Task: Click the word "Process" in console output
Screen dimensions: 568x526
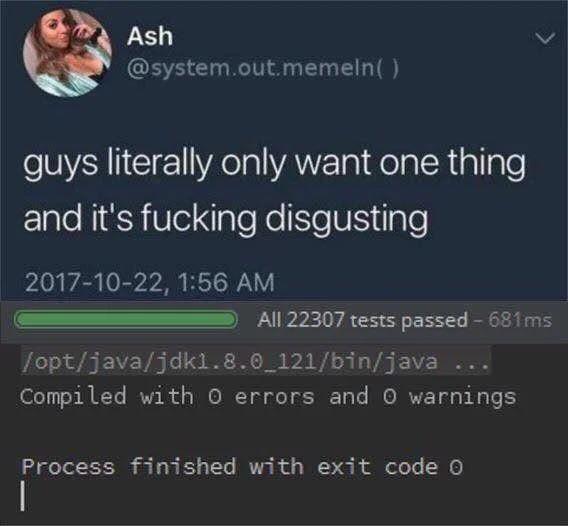Action: coord(68,466)
